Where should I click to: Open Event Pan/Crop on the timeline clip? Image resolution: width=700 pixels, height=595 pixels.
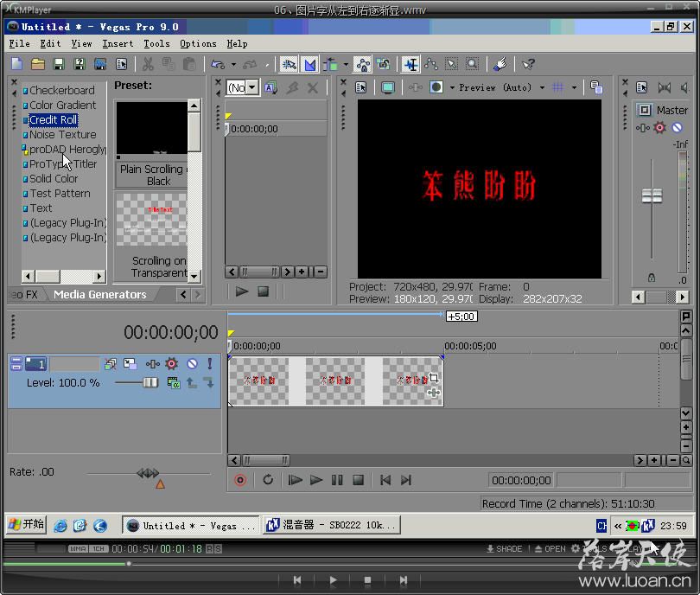[x=434, y=378]
